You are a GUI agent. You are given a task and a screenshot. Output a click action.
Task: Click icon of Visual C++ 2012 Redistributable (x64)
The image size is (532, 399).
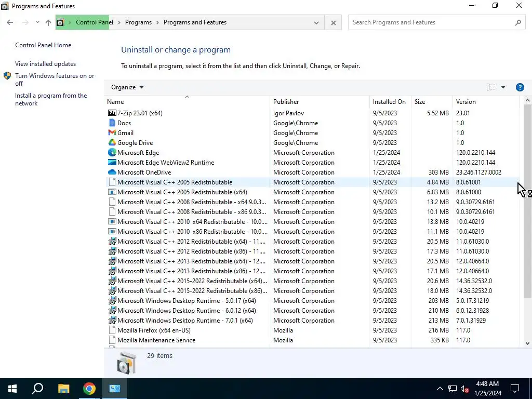[112, 241]
